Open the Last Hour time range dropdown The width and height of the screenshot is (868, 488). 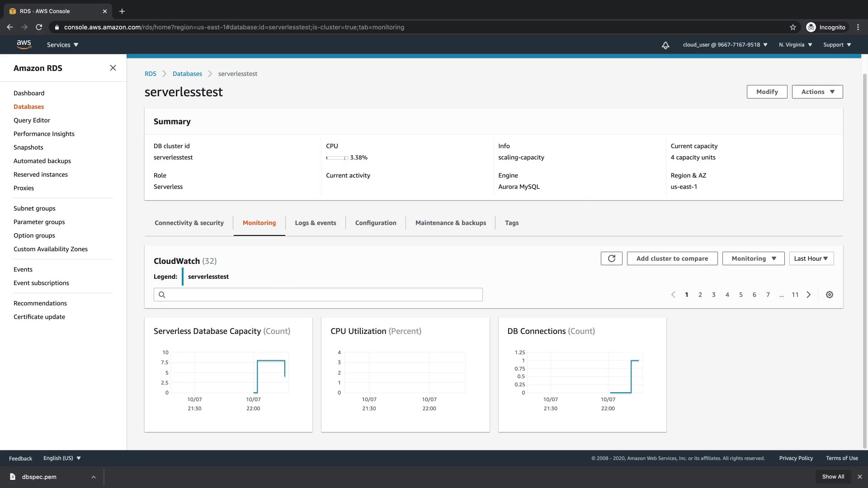811,258
